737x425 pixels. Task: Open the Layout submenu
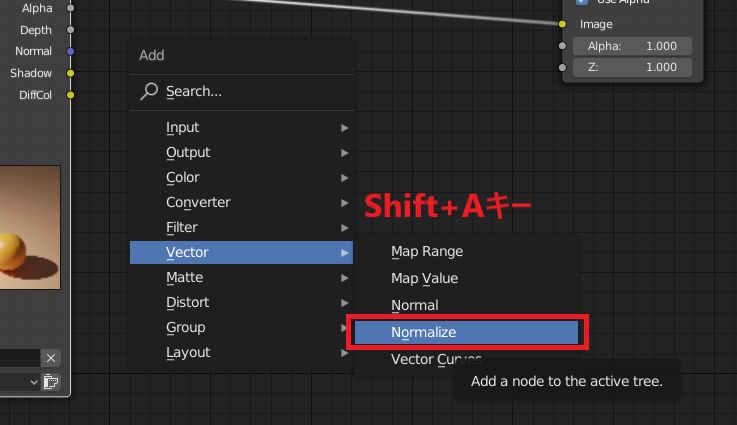[x=241, y=352]
